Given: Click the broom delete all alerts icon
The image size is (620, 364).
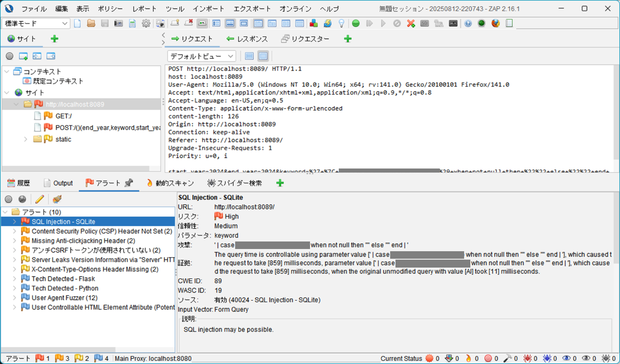Looking at the screenshot, I should (x=57, y=199).
